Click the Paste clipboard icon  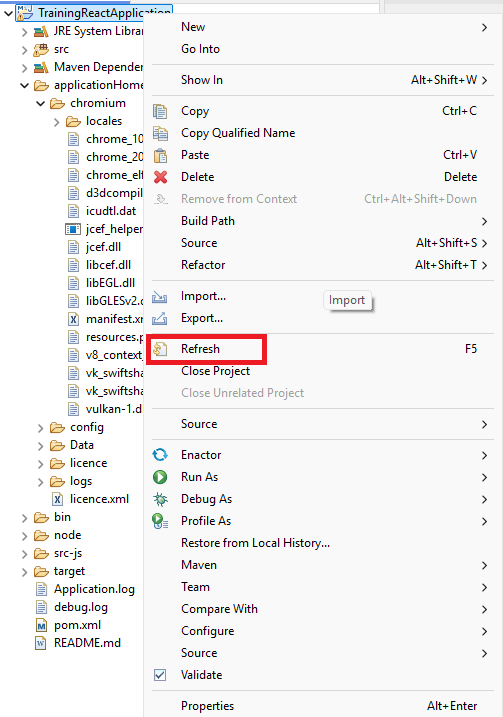coord(160,155)
